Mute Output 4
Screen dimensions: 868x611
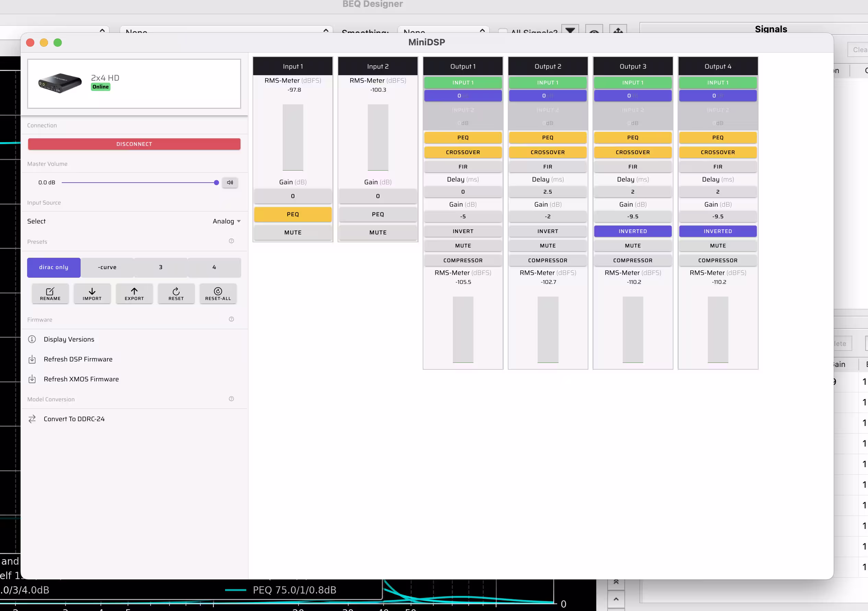718,246
